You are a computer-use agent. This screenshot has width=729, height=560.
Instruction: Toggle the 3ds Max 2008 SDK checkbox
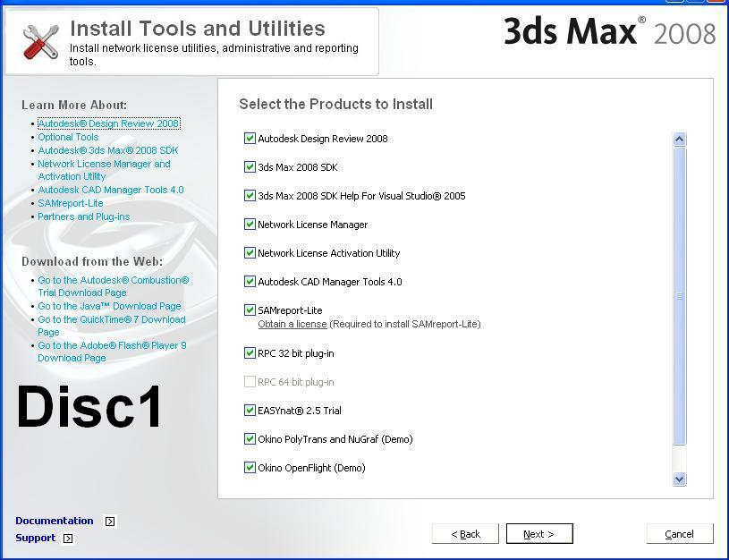250,167
